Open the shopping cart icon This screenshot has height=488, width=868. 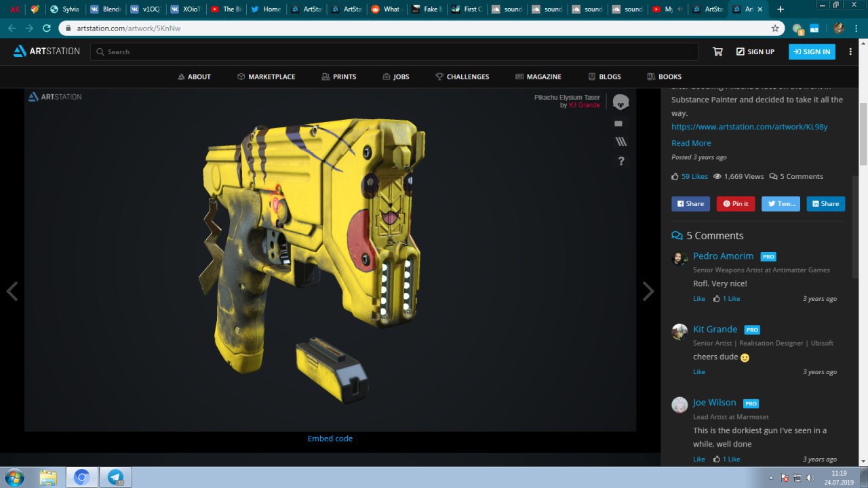coord(717,52)
